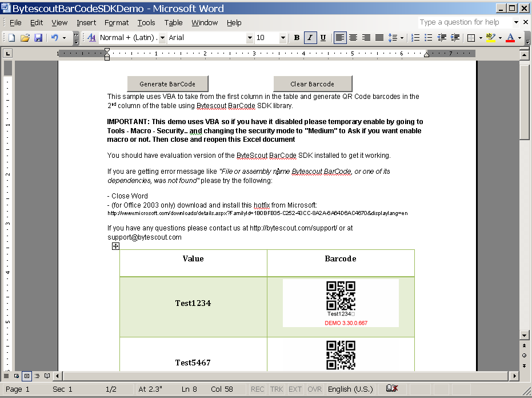This screenshot has width=532, height=398.
Task: Open the undo history dropdown arrow
Action: coord(64,38)
